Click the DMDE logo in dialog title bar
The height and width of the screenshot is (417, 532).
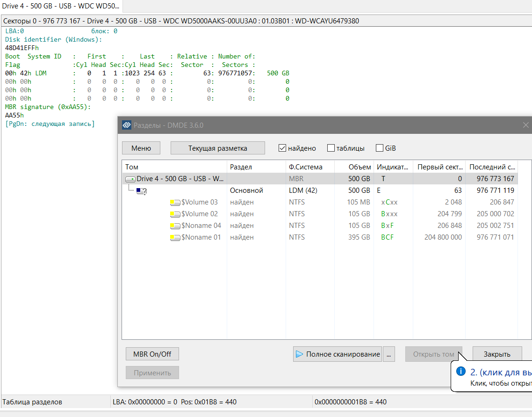(x=127, y=125)
